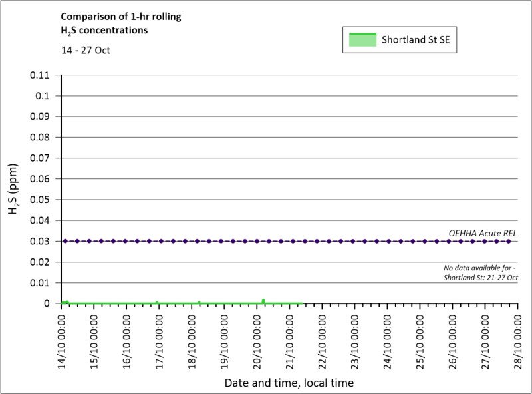Click the green data spike near 20/10
This screenshot has width=532, height=394.
point(263,301)
